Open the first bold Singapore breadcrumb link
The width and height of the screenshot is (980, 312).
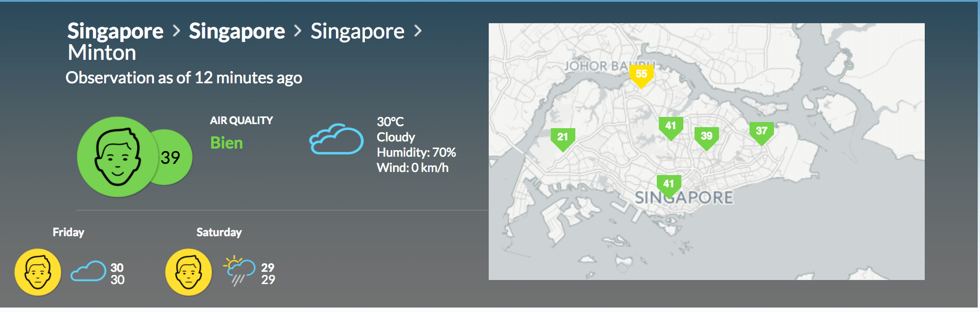tap(115, 32)
